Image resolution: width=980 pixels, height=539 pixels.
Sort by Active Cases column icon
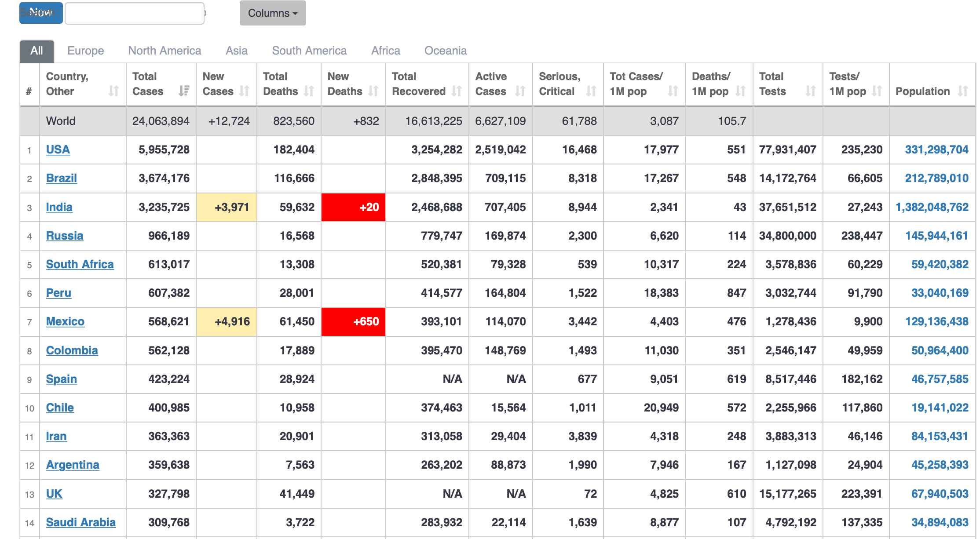tap(520, 91)
